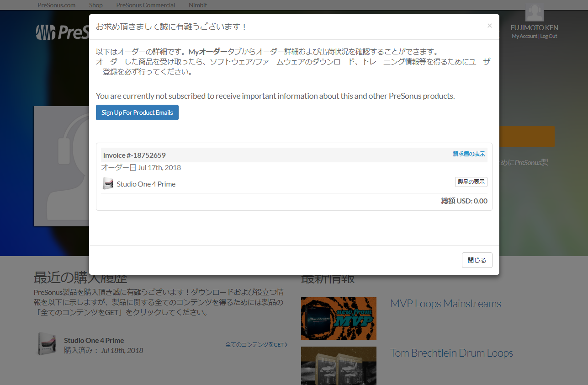Select 購入済み： Jul 18th, 2018 text
This screenshot has width=588, height=385.
[x=103, y=351]
